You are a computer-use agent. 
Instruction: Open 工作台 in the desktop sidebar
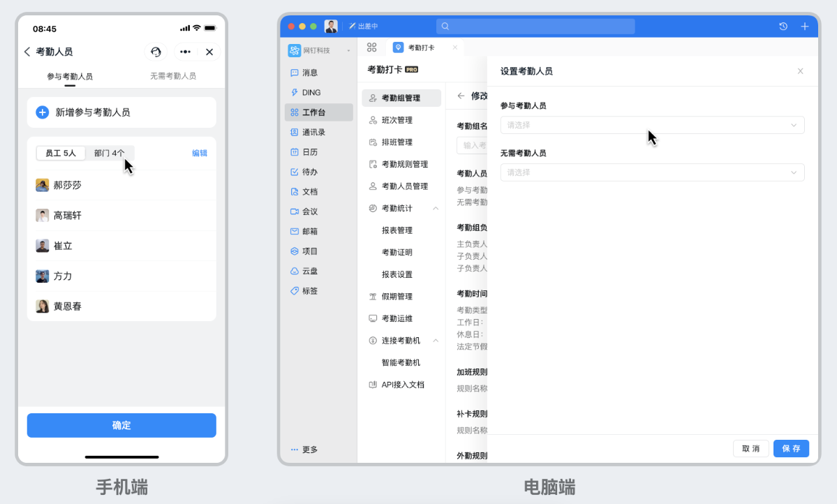coord(319,112)
